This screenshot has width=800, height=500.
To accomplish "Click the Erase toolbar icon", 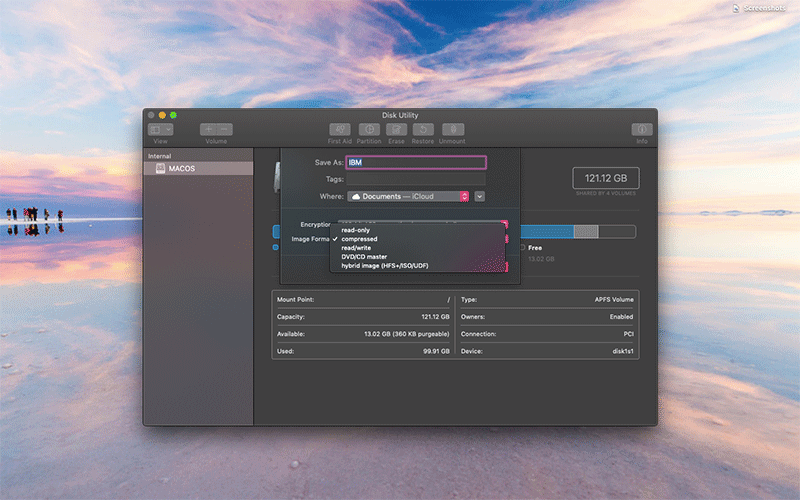I will point(396,130).
